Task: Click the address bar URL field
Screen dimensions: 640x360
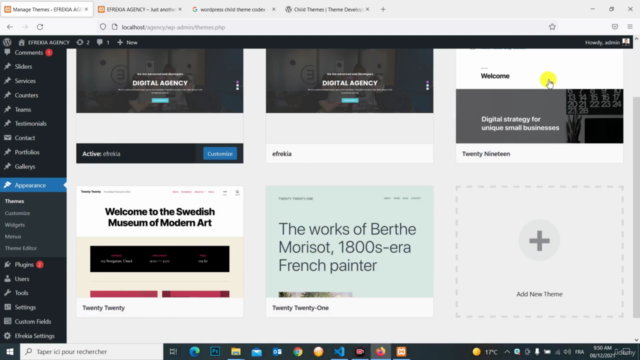Action: point(327,27)
